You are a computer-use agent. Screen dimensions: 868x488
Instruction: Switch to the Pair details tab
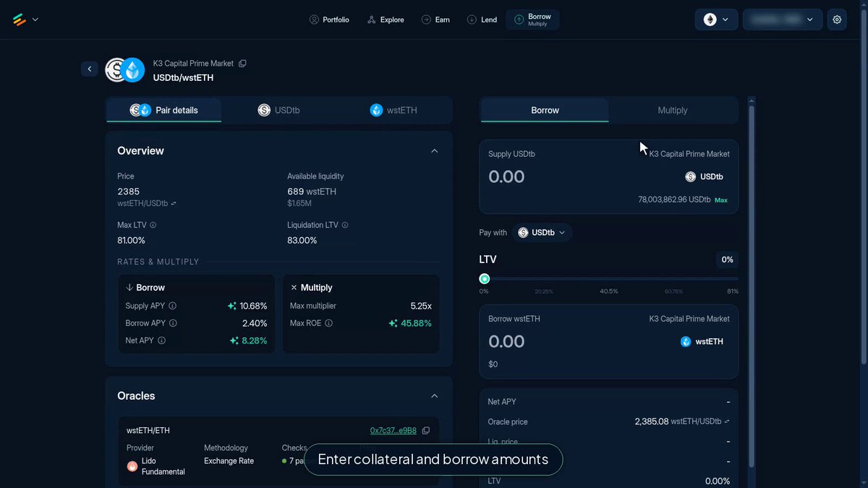(164, 110)
